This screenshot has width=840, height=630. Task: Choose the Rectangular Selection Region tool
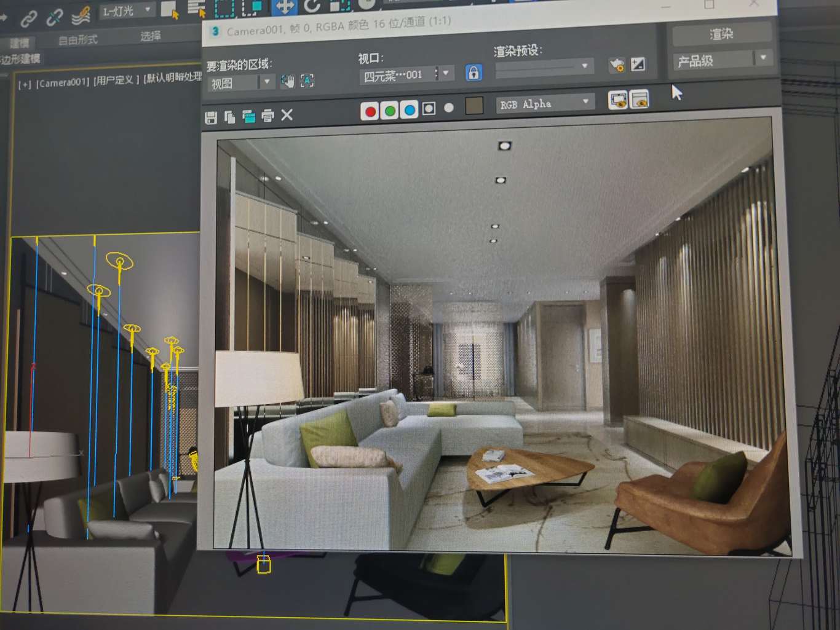(224, 7)
